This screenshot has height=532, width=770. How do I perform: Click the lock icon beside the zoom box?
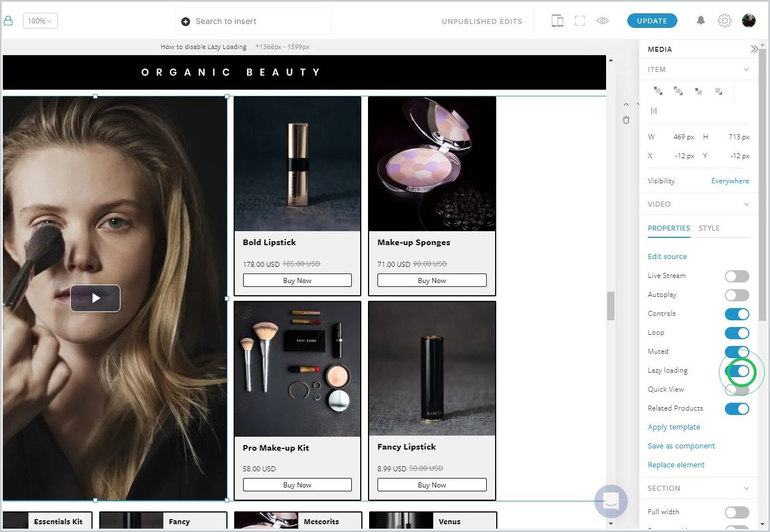tap(8, 21)
